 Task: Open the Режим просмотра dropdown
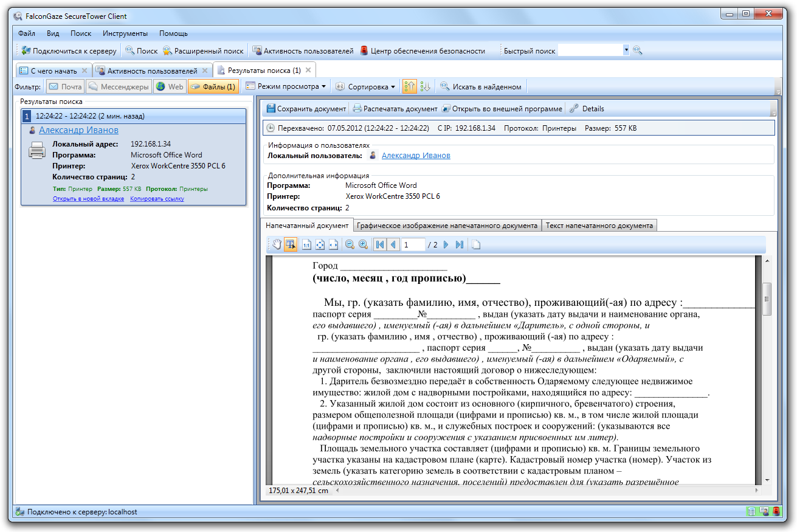pyautogui.click(x=286, y=87)
